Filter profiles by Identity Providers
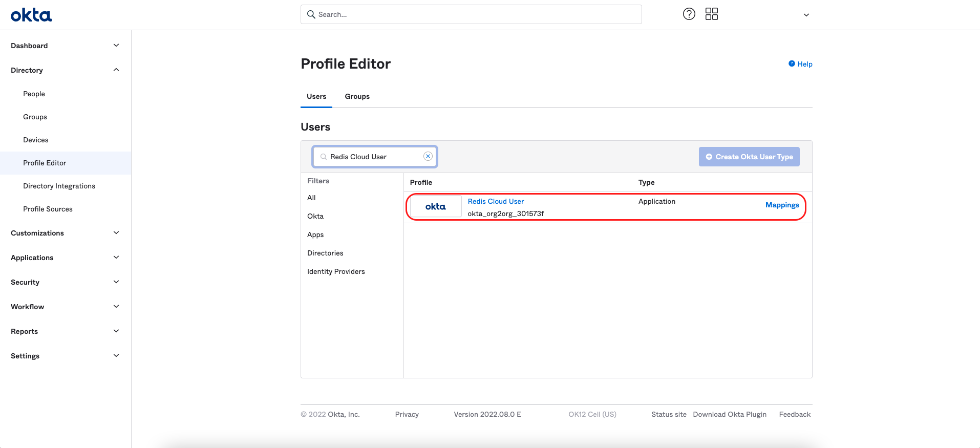The width and height of the screenshot is (980, 448). pos(336,272)
